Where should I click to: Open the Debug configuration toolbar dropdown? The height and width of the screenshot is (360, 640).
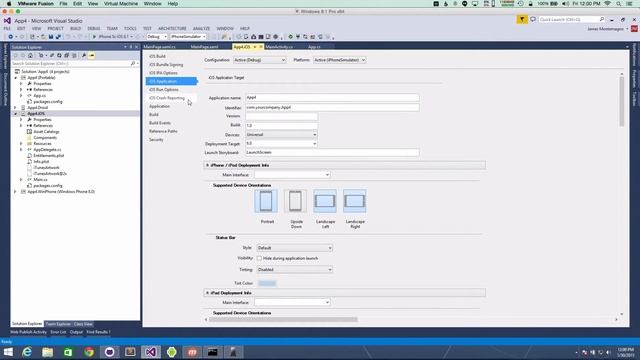(x=157, y=37)
